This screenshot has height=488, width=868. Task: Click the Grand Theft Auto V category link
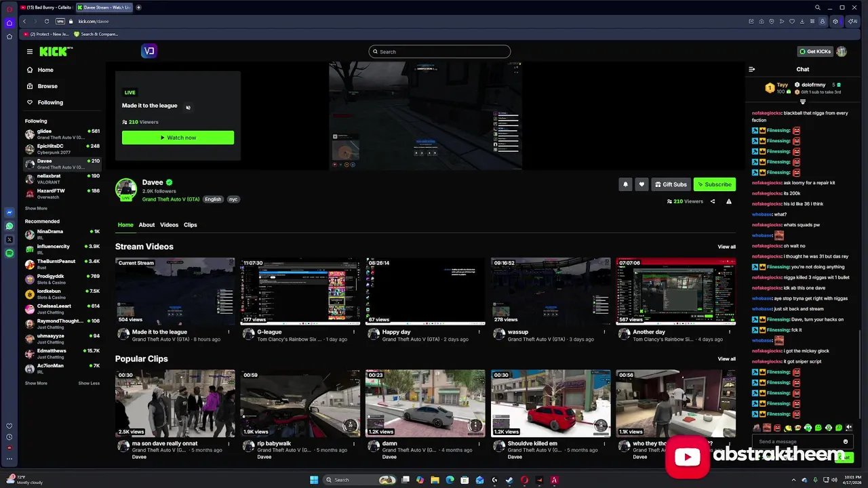(170, 199)
